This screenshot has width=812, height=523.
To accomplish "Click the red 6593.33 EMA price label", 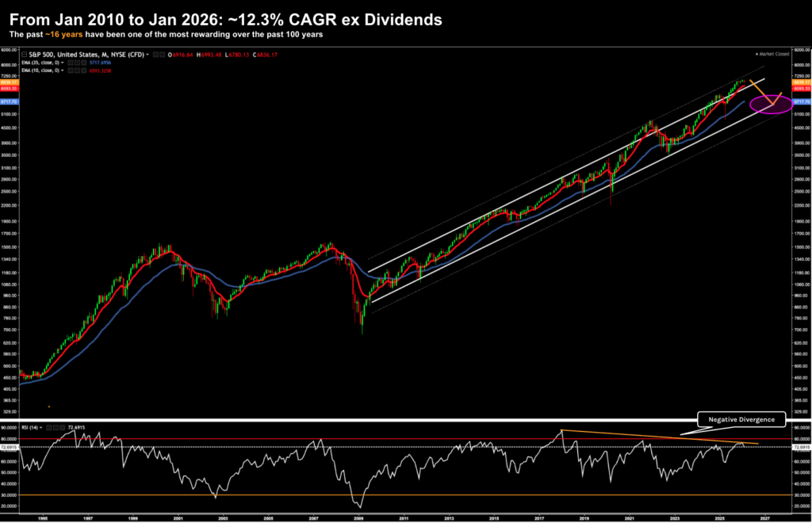I will [801, 88].
